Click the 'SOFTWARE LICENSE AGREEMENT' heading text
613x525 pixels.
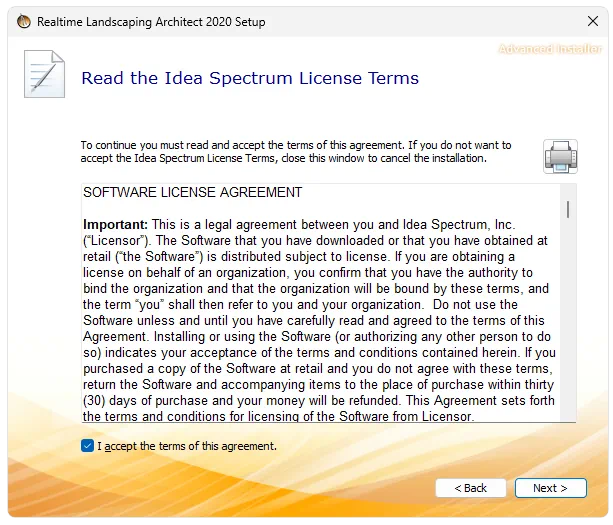(x=193, y=192)
